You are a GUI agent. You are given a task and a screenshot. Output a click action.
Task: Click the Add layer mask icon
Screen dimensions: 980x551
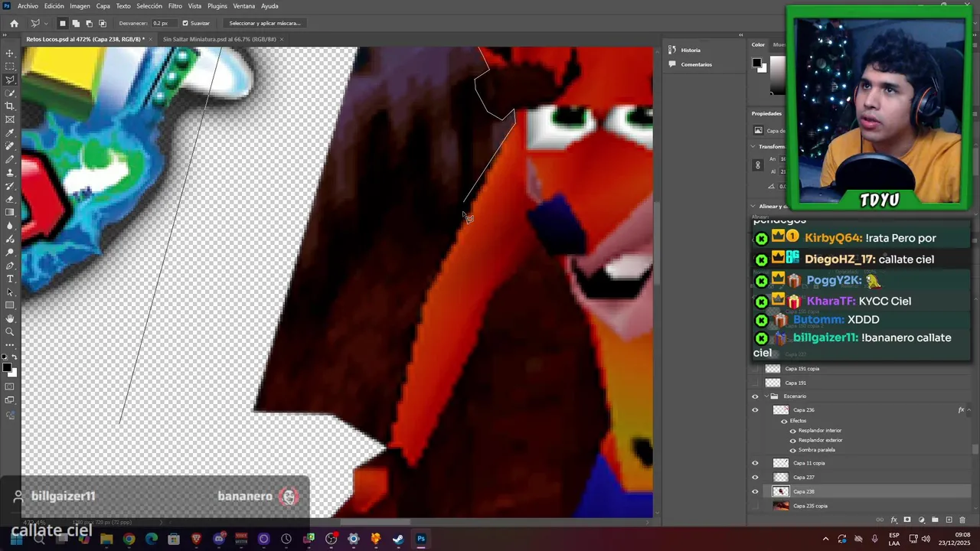(907, 520)
